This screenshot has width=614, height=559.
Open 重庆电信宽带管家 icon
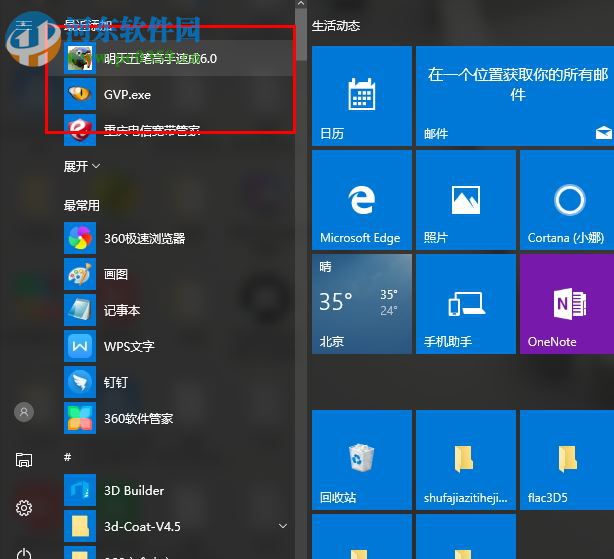[80, 130]
